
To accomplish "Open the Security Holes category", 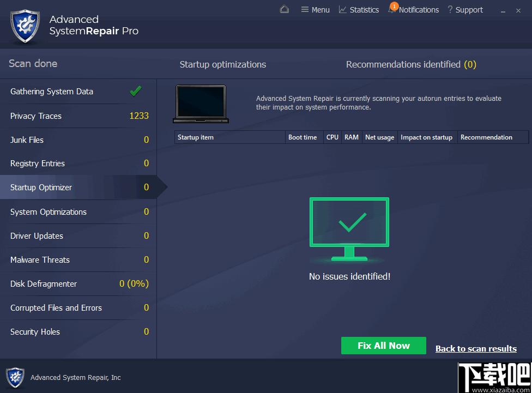I will pos(78,331).
